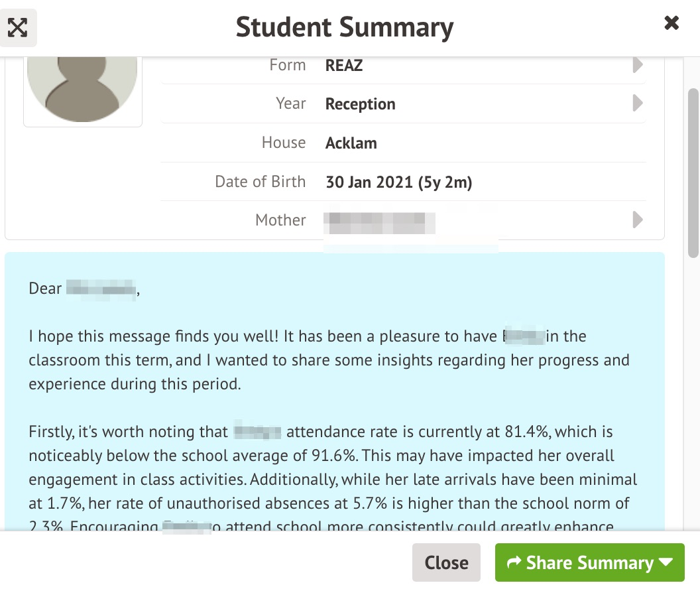Image resolution: width=700 pixels, height=589 pixels.
Task: Close the Student Summary dialog with X
Action: click(671, 24)
